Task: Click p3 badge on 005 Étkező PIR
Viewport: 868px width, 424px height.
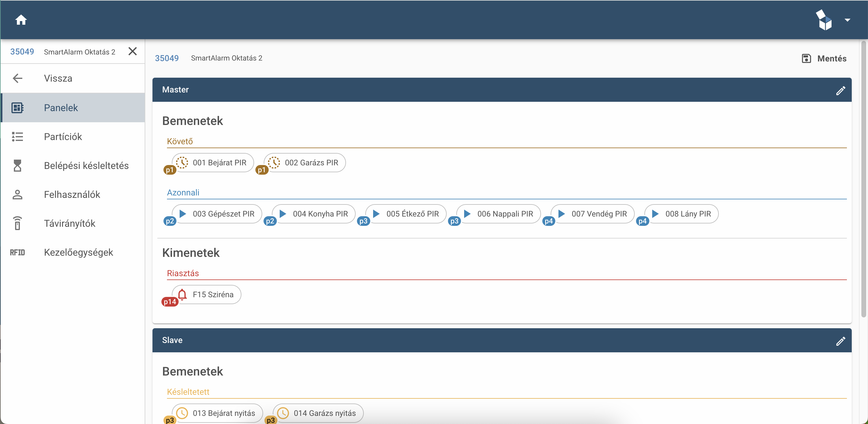Action: [363, 221]
